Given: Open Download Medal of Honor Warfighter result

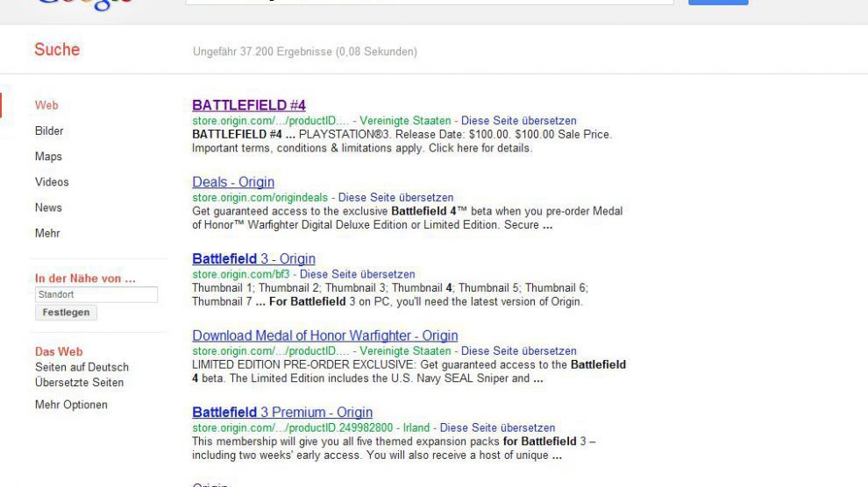Looking at the screenshot, I should coord(324,335).
